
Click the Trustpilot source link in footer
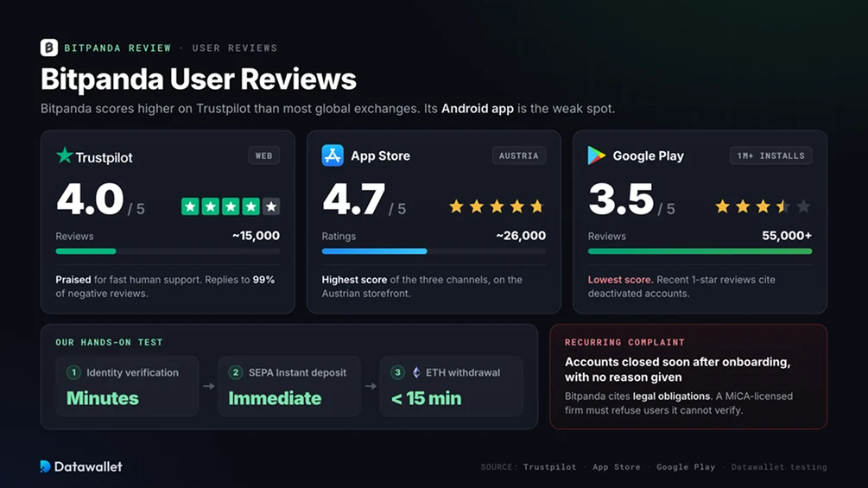549,467
